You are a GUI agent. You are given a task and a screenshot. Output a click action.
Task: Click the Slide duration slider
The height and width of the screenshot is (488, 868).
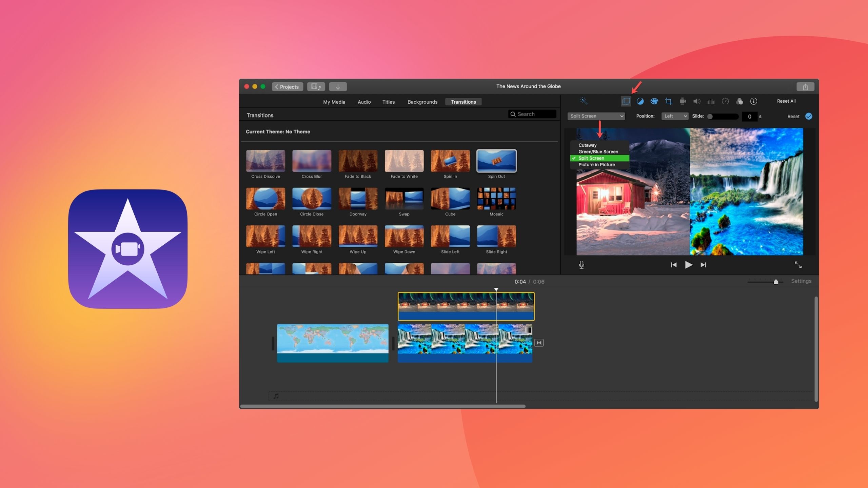pos(723,116)
